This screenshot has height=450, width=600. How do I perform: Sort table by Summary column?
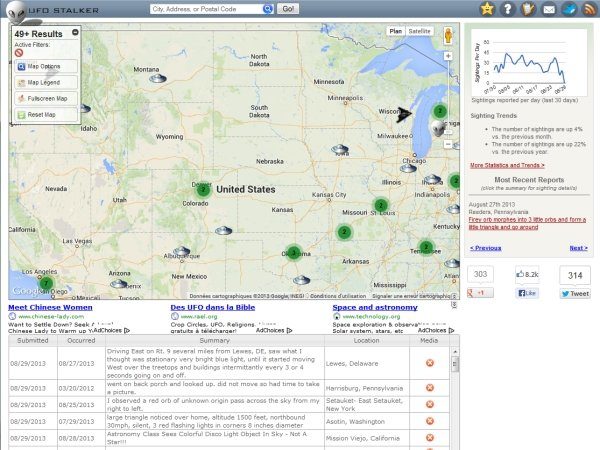(x=215, y=341)
